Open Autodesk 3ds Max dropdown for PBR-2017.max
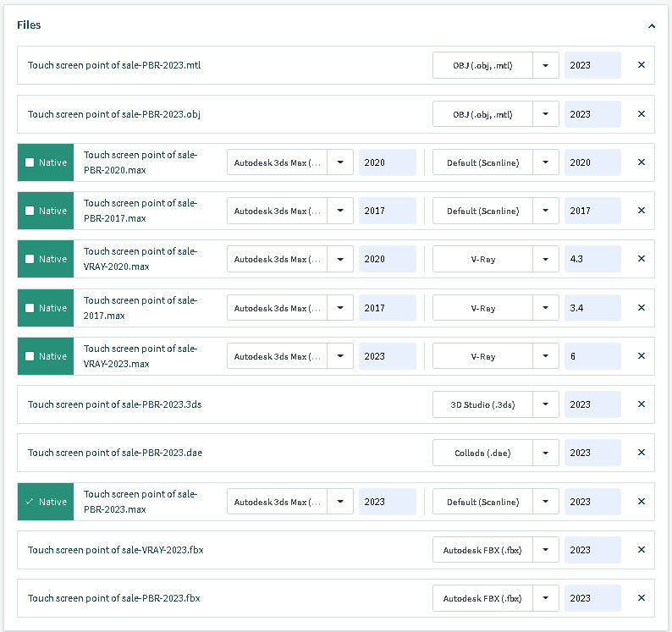The width and height of the screenshot is (672, 632). (339, 211)
